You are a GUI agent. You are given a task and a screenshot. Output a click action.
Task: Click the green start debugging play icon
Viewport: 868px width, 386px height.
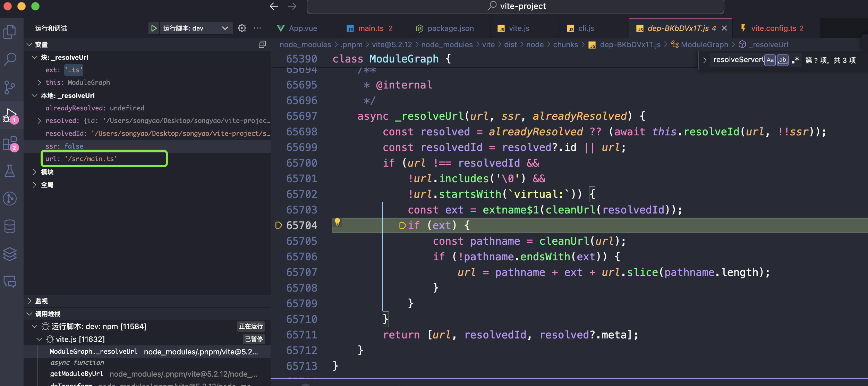pyautogui.click(x=154, y=28)
